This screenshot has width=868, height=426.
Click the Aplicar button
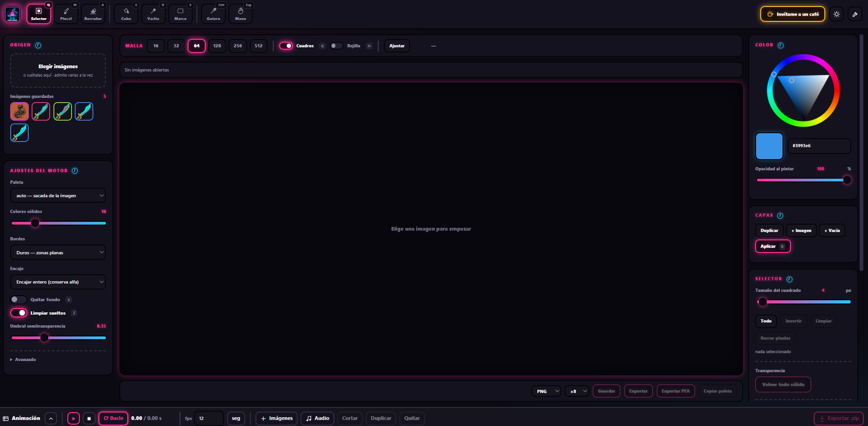pos(773,246)
